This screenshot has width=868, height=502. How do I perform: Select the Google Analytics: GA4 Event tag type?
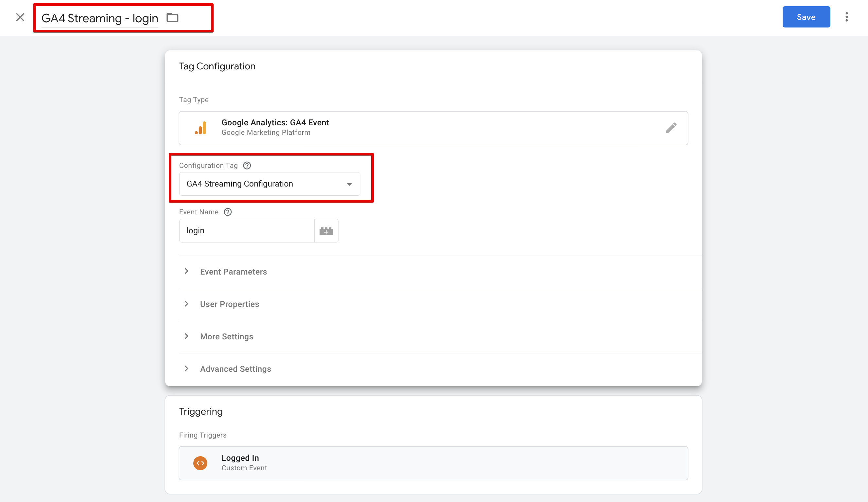pyautogui.click(x=433, y=128)
